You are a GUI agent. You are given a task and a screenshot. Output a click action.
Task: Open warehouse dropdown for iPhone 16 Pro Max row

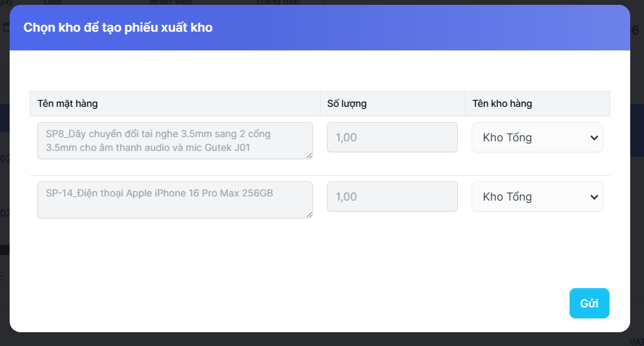coord(536,196)
